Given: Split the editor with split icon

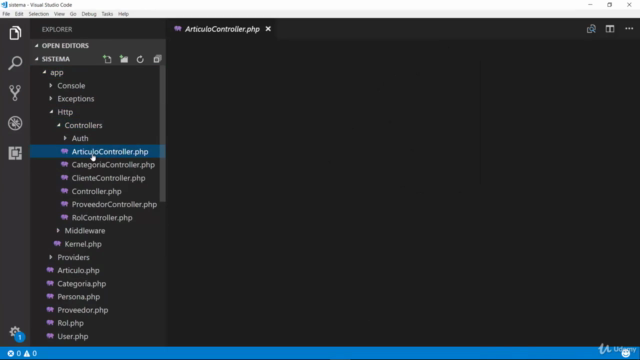Looking at the screenshot, I should pyautogui.click(x=610, y=29).
